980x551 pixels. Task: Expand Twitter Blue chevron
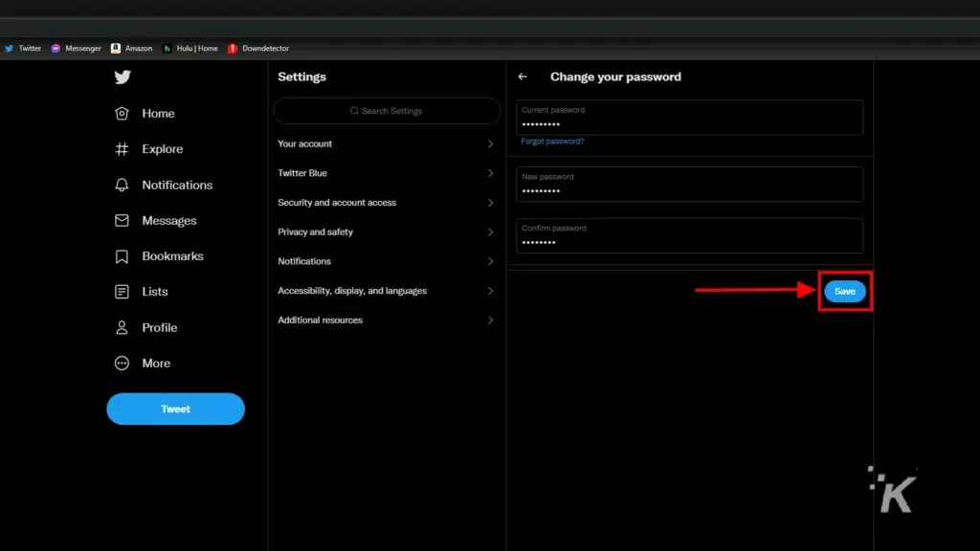[491, 173]
